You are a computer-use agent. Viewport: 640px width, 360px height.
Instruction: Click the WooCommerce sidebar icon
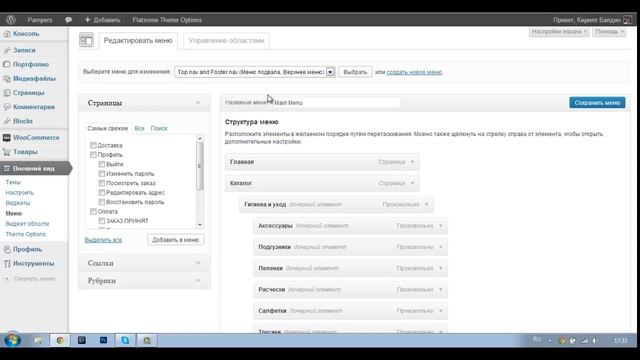tap(7, 138)
